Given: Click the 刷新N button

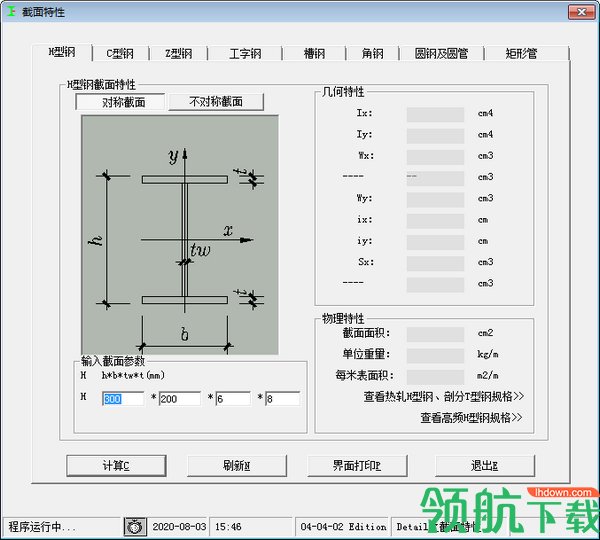Looking at the screenshot, I should coord(237,466).
